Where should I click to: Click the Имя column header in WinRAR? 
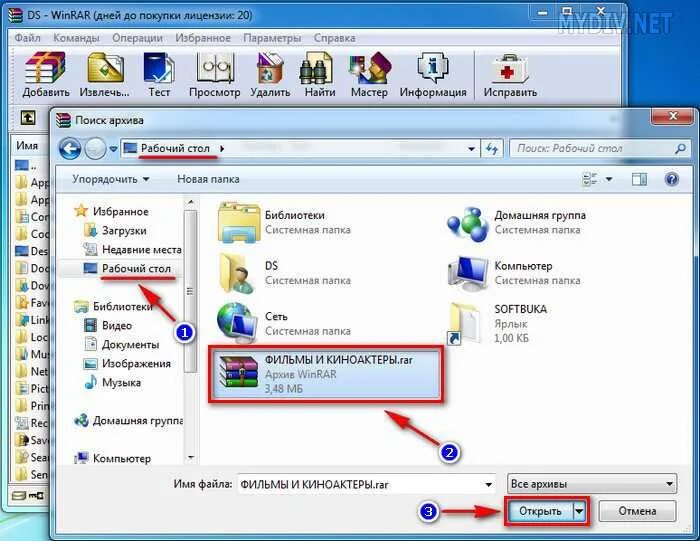point(28,146)
